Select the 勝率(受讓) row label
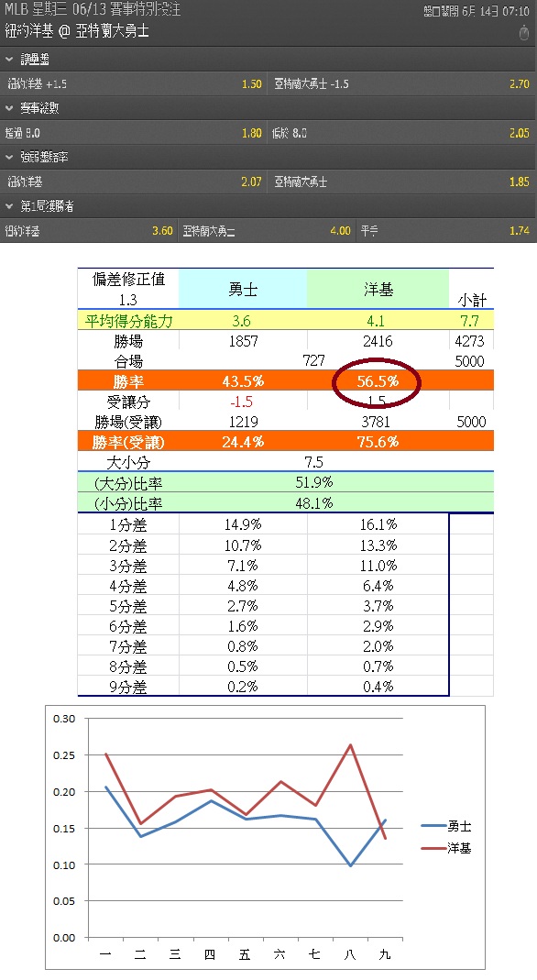The image size is (537, 980). 128,442
